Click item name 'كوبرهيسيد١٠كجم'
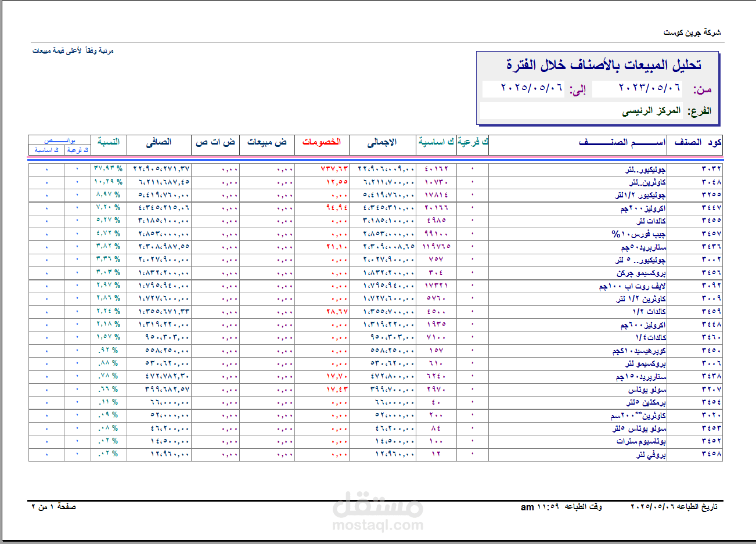Screen dimensions: 756x544 639,351
